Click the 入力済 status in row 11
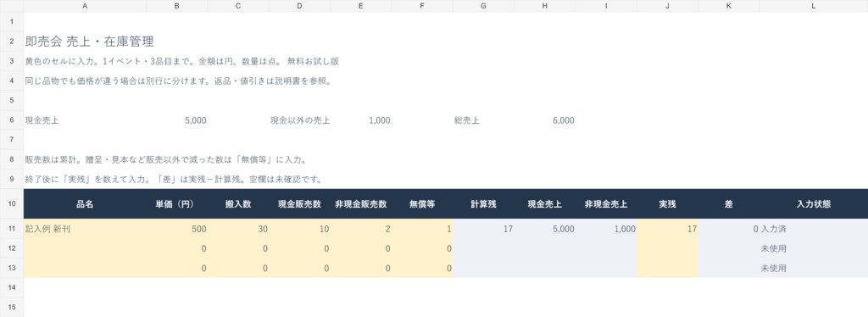Viewport: 868px width, 317px height. click(x=774, y=229)
